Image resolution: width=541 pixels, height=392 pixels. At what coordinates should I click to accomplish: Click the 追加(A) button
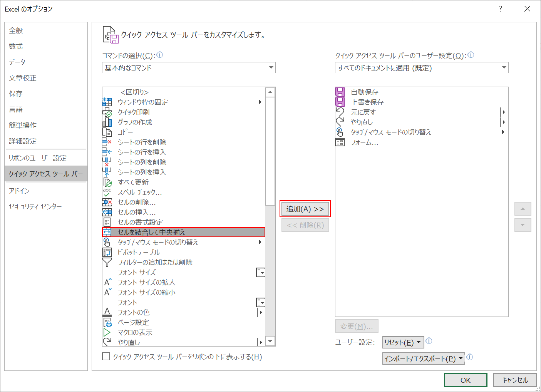coord(305,209)
